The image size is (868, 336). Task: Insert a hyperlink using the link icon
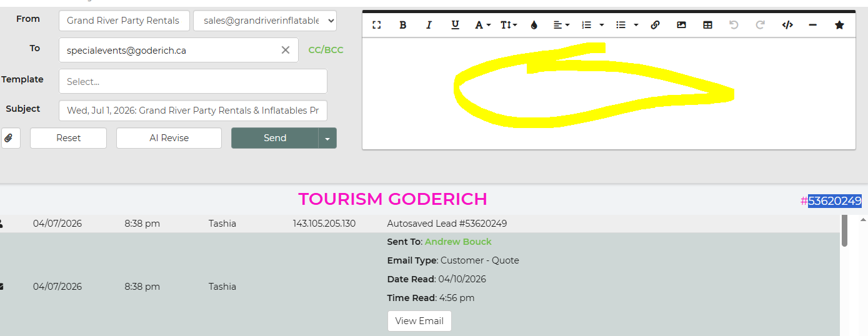[x=655, y=25]
